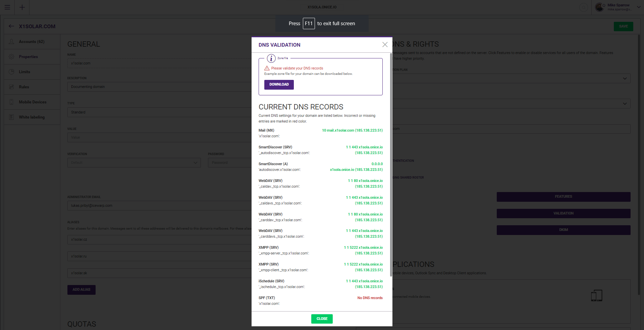The width and height of the screenshot is (644, 330).
Task: Click the SAVE button
Action: [x=623, y=26]
